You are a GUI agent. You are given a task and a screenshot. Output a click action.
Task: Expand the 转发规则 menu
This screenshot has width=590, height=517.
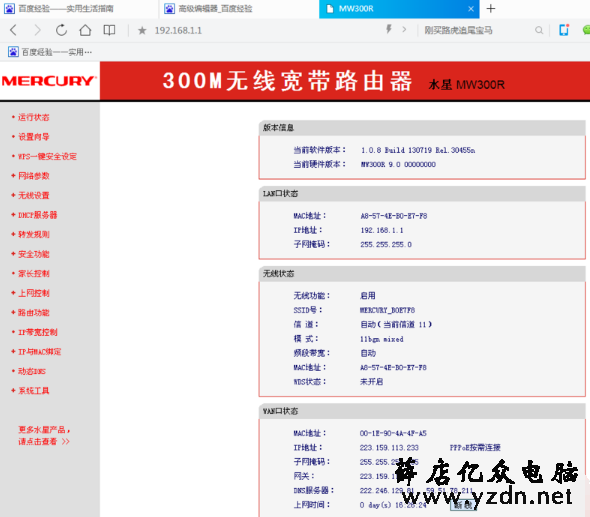pyautogui.click(x=33, y=234)
